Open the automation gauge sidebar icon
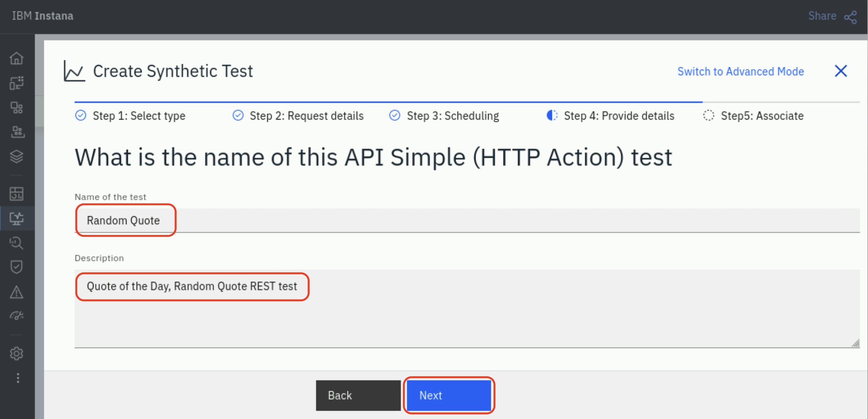 pos(17,316)
